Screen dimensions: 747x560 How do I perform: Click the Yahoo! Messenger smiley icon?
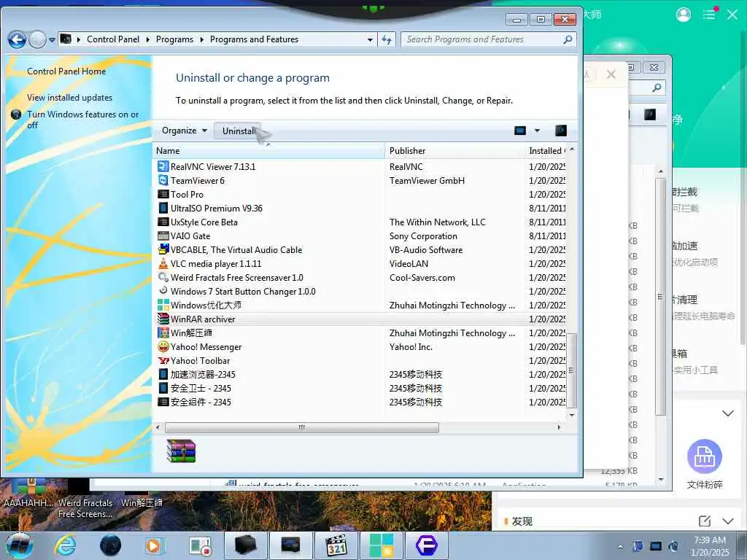pyautogui.click(x=163, y=346)
